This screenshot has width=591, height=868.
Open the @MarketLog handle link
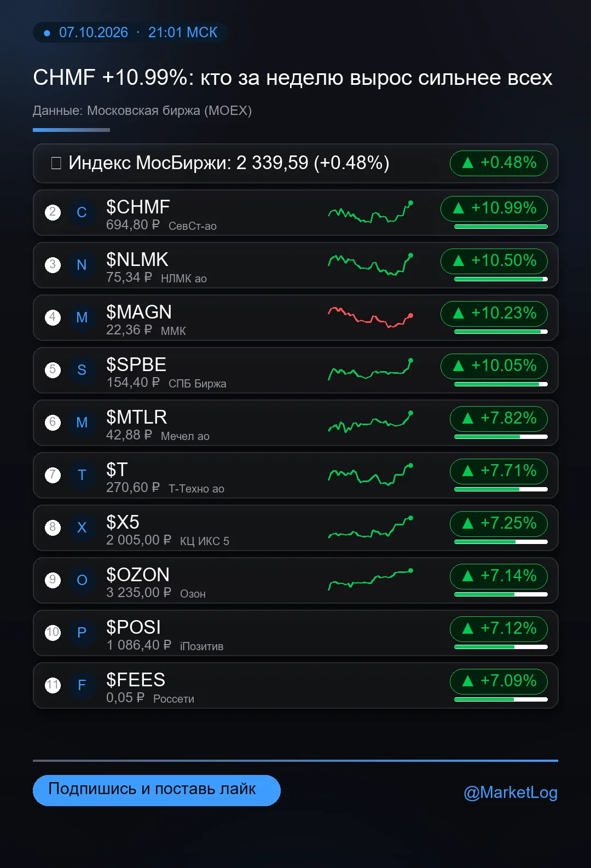[511, 792]
